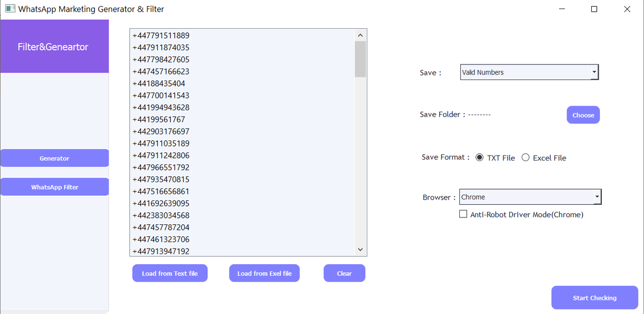
Task: Open the Browser dropdown showing Chrome
Action: [x=530, y=197]
